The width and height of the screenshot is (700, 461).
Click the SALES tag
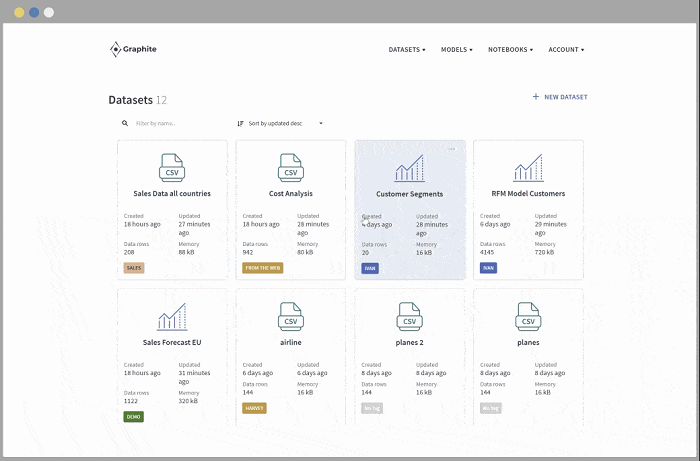(x=134, y=268)
